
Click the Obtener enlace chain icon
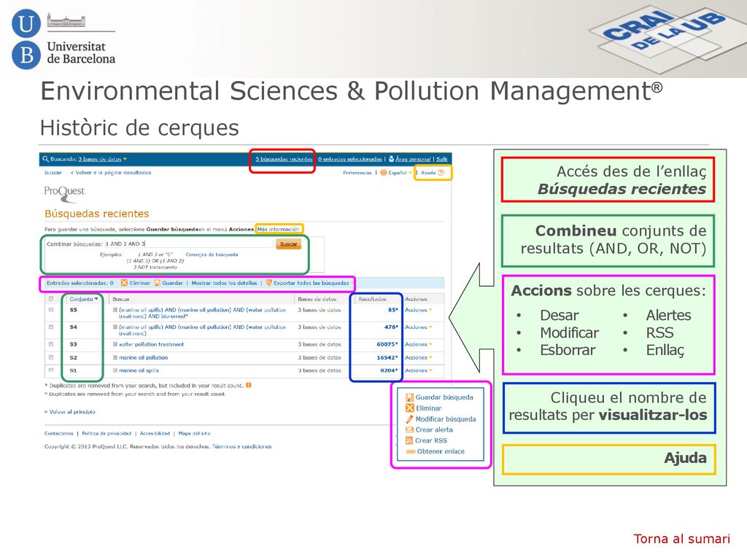coord(410,451)
